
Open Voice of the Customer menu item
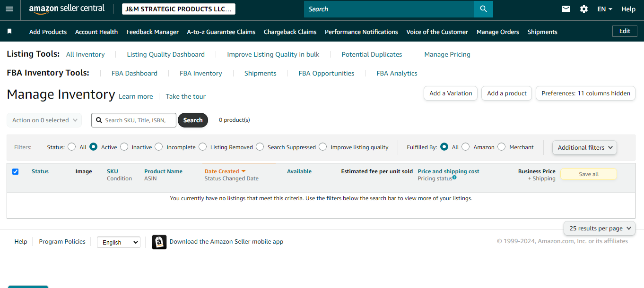click(437, 32)
